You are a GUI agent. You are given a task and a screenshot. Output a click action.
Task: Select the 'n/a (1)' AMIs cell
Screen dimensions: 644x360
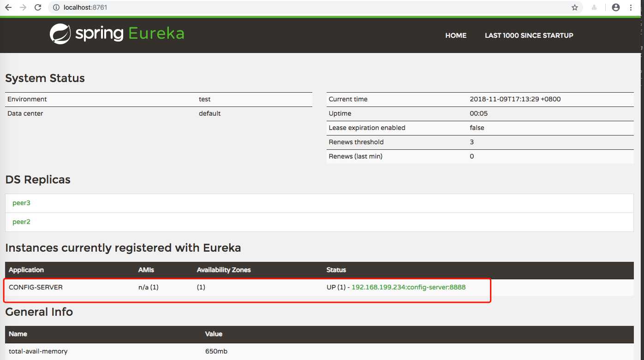click(149, 287)
